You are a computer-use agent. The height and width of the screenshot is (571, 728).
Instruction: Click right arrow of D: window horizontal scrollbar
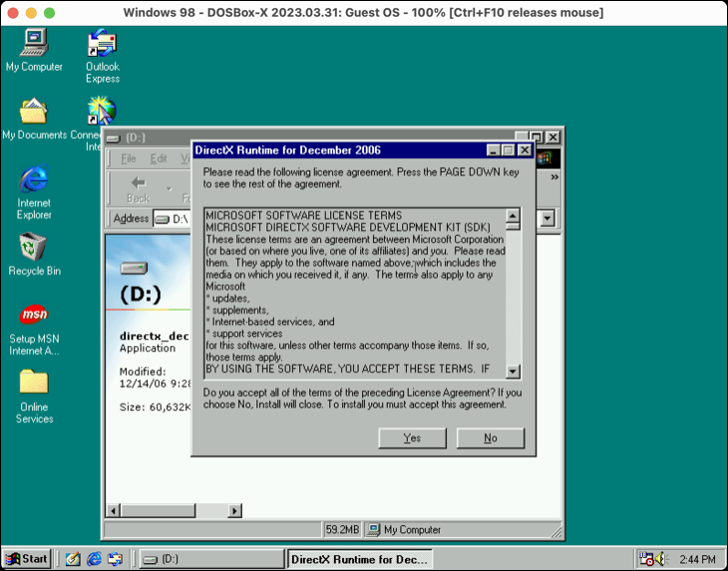pyautogui.click(x=235, y=510)
